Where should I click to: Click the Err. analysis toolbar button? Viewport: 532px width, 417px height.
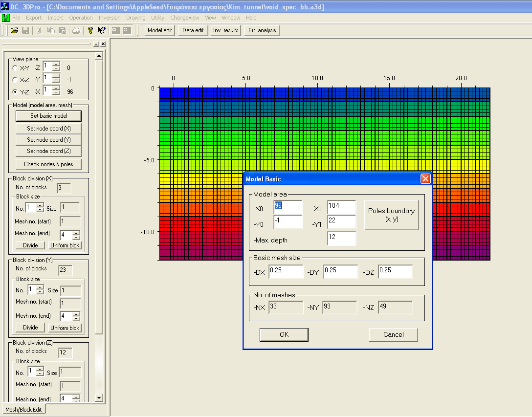click(262, 30)
